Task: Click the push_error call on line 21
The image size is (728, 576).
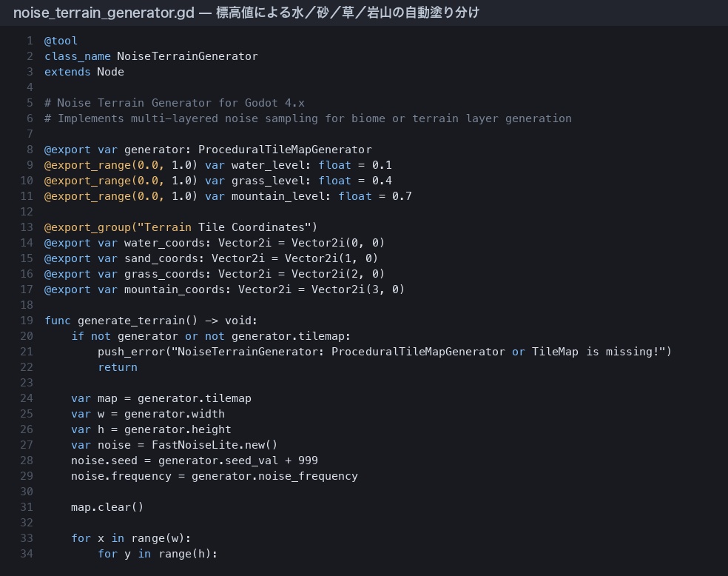Action: coord(385,352)
